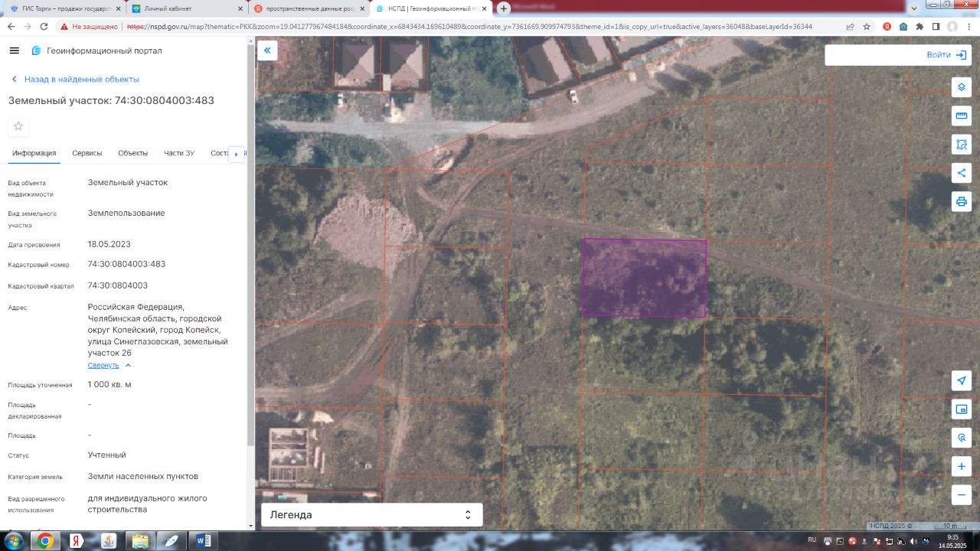This screenshot has width=980, height=551.
Task: Switch to the Сервисы tab
Action: (87, 153)
